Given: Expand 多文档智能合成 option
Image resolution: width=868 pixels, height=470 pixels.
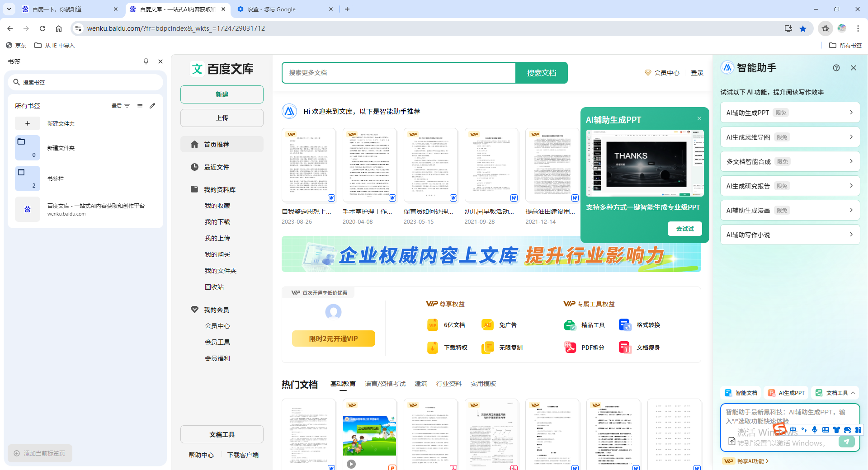Looking at the screenshot, I should [790, 161].
